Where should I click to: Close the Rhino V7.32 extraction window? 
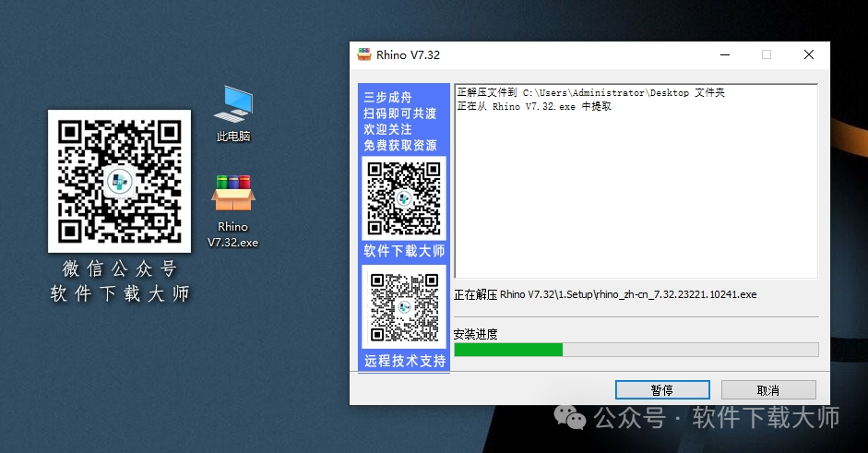[809, 54]
